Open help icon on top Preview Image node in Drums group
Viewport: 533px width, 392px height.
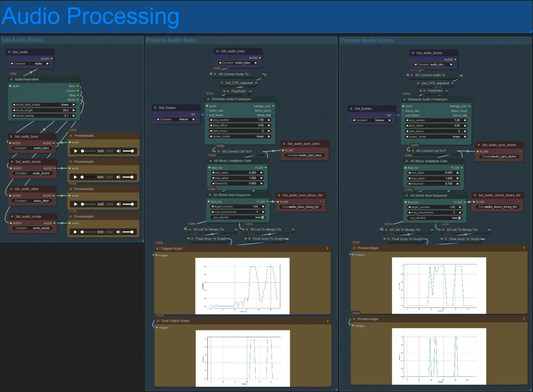click(524, 248)
